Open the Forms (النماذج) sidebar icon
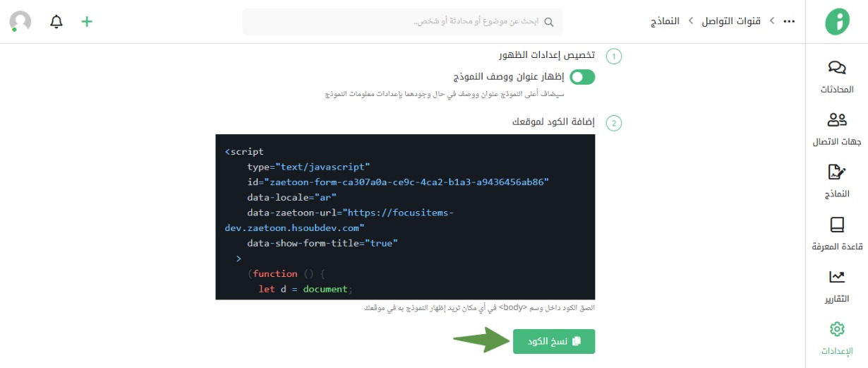868x368 pixels. coord(837,172)
